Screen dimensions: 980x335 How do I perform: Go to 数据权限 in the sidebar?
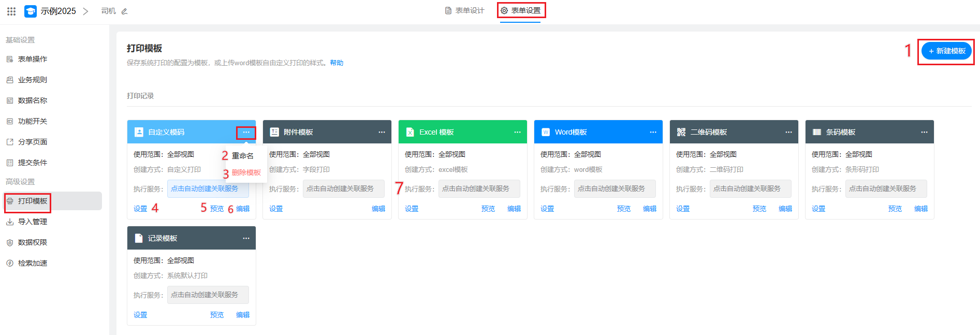tap(32, 242)
